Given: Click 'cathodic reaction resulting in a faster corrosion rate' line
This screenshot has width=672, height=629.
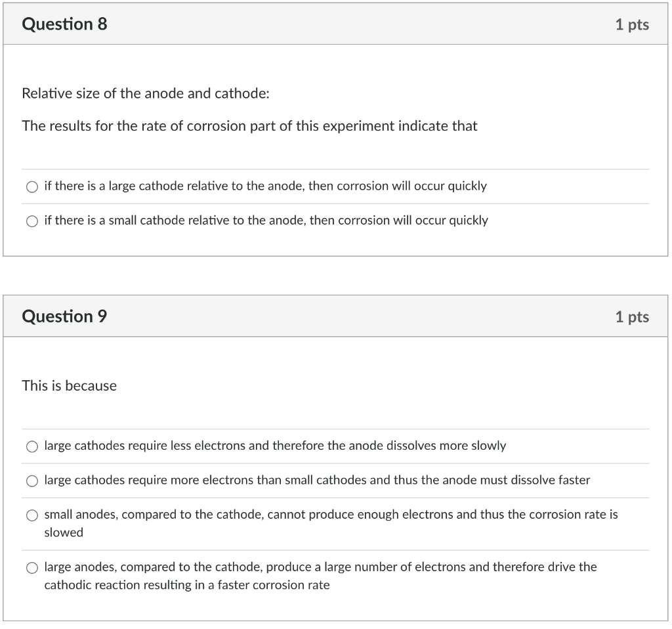Looking at the screenshot, I should 186,585.
